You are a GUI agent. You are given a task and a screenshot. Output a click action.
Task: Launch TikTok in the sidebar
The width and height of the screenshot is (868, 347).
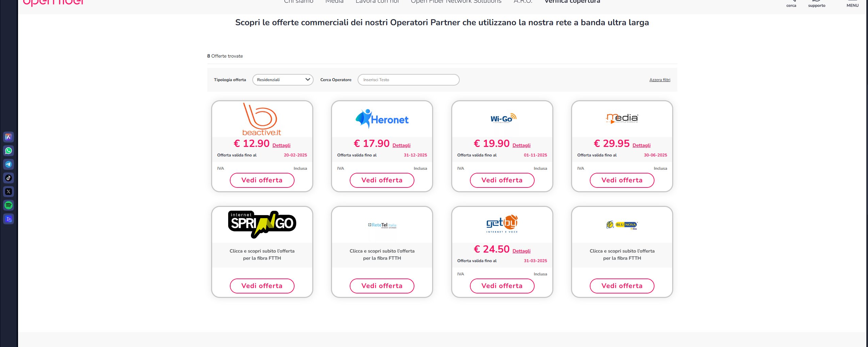[x=9, y=178]
